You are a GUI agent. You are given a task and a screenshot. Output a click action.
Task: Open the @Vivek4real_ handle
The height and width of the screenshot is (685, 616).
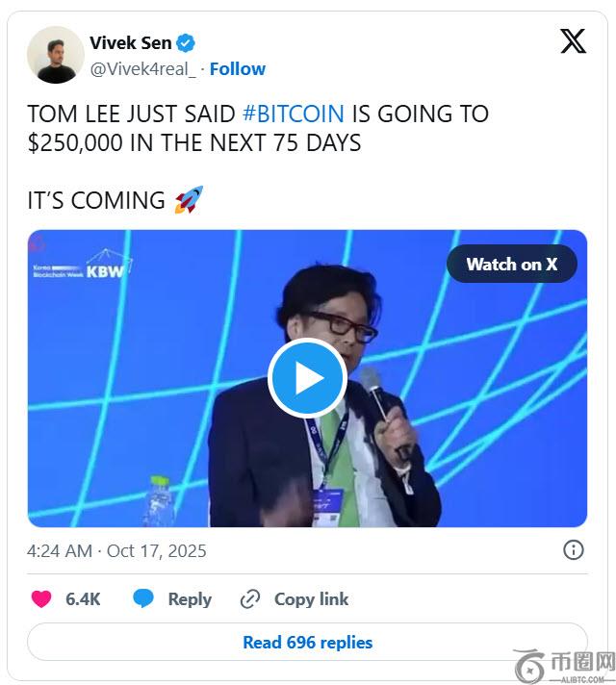[x=143, y=69]
